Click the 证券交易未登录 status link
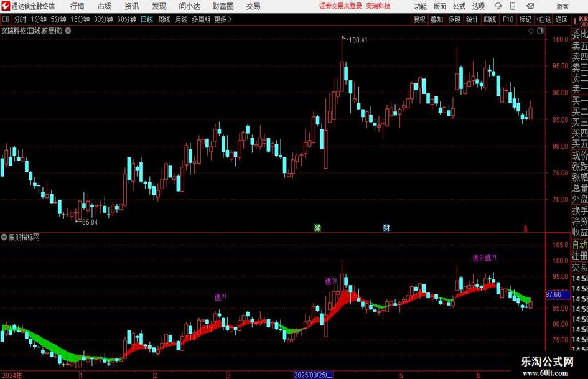 pos(340,6)
